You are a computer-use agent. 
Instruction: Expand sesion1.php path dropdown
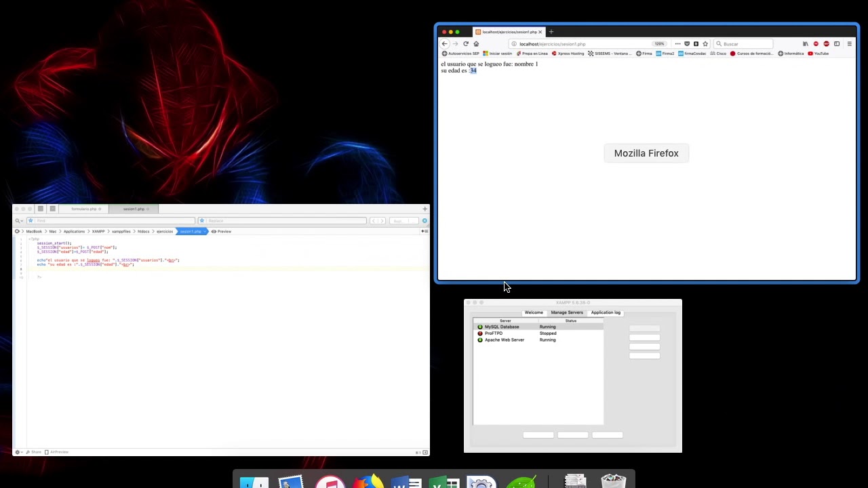pyautogui.click(x=193, y=232)
